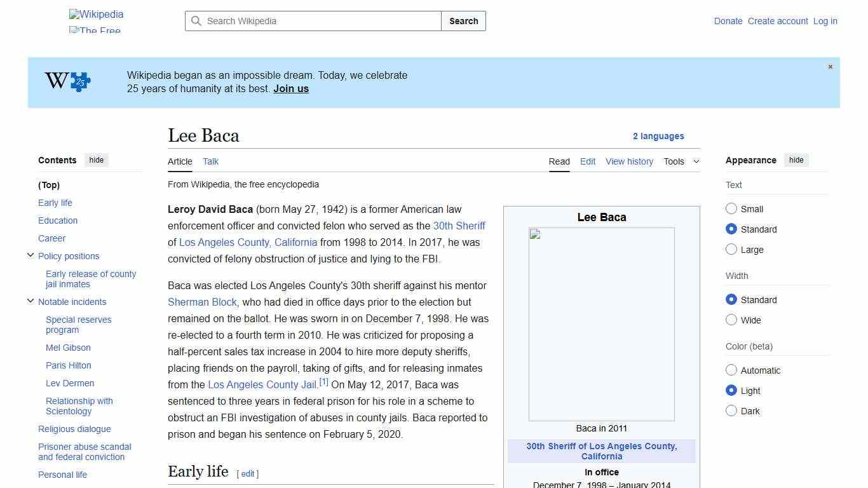868x488 pixels.
Task: Enable Wide page width
Action: tap(731, 320)
